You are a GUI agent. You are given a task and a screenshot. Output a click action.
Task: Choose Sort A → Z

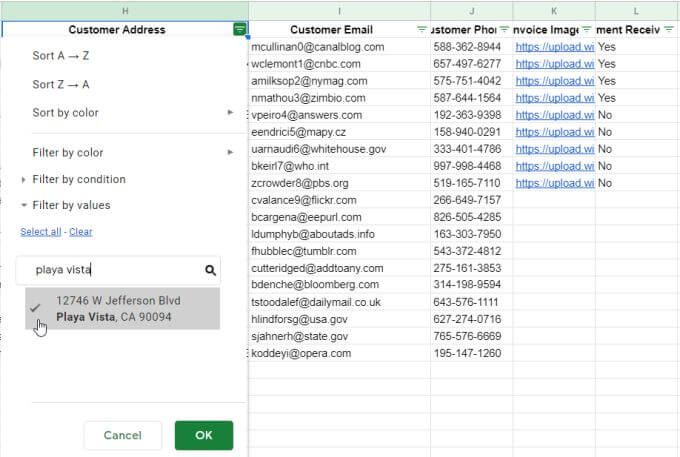tap(61, 56)
